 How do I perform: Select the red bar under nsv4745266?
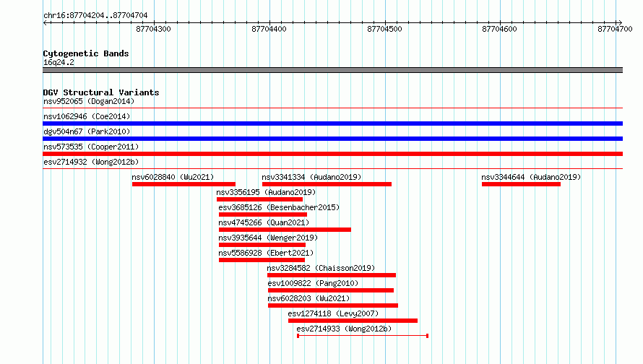(x=285, y=230)
